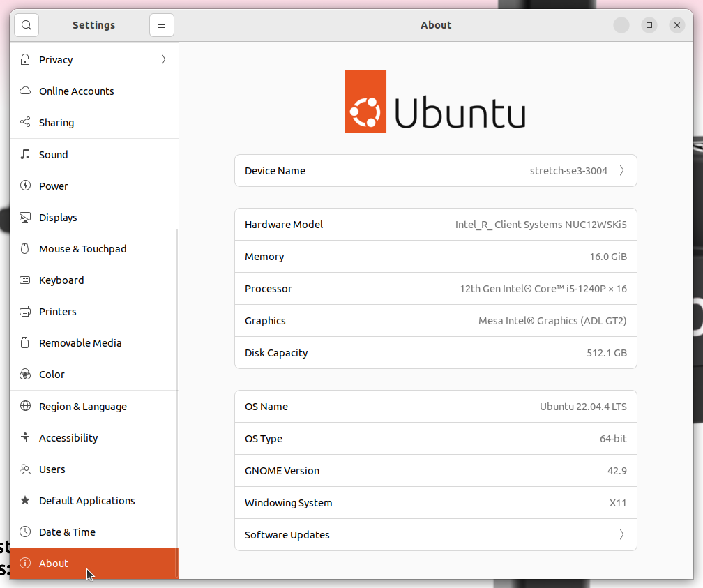Screen dimensions: 703x588
Task: Click the Device Name row
Action: click(x=436, y=170)
